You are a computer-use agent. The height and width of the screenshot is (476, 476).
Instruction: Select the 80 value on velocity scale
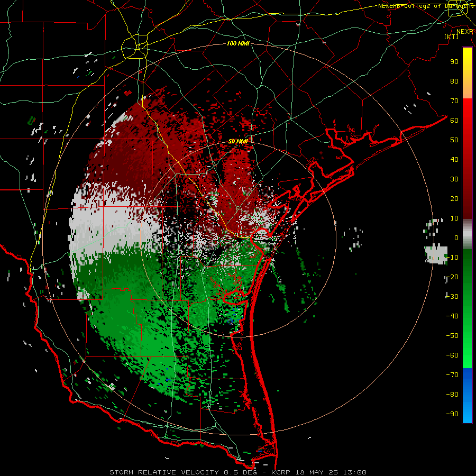[454, 81]
